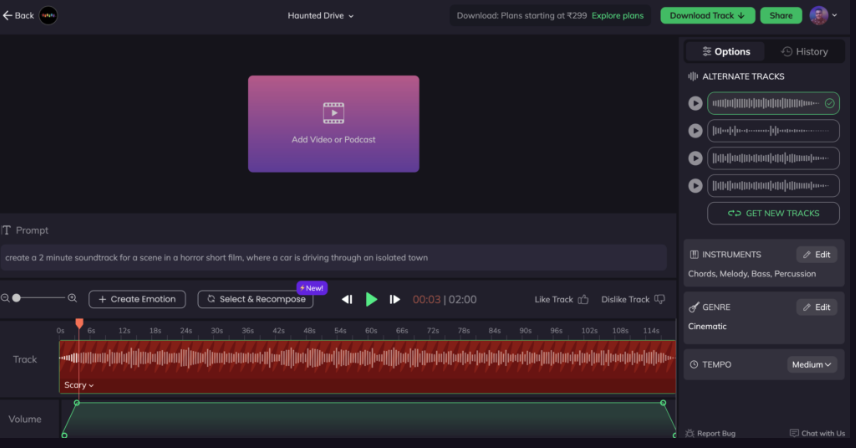Click the orange playhead marker on the timeline

click(x=79, y=324)
